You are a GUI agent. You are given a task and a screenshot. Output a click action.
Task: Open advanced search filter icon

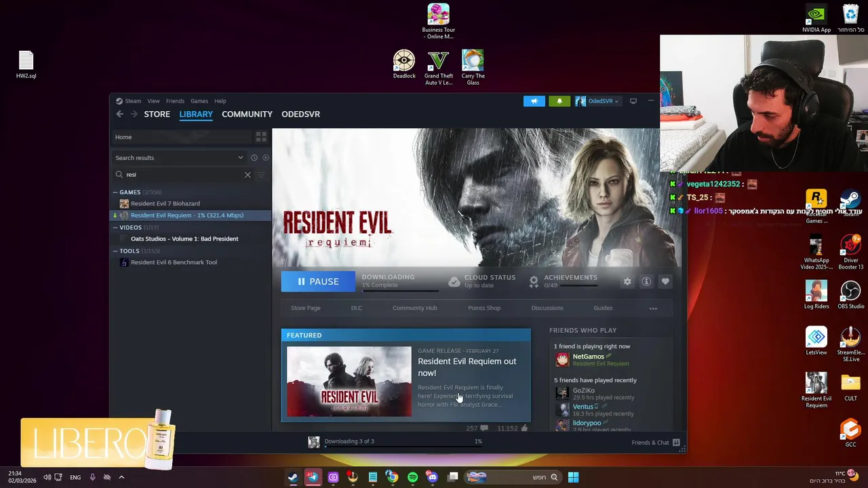[261, 175]
